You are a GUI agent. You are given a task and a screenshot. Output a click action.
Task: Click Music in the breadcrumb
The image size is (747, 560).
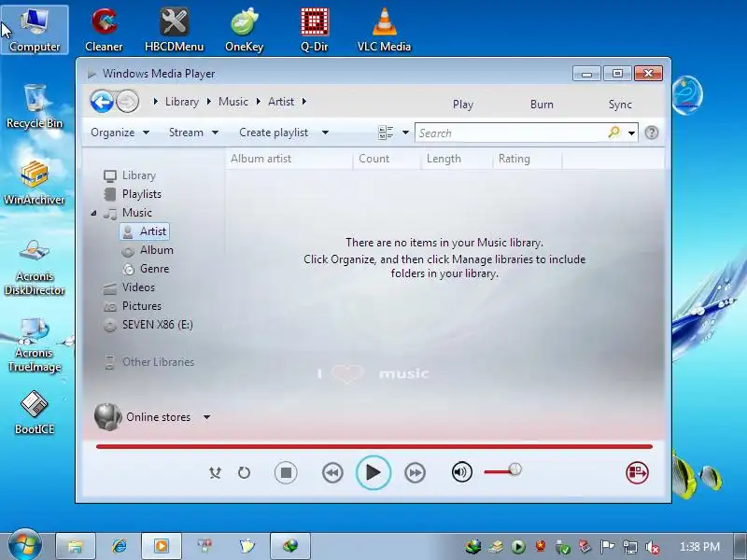(x=233, y=102)
